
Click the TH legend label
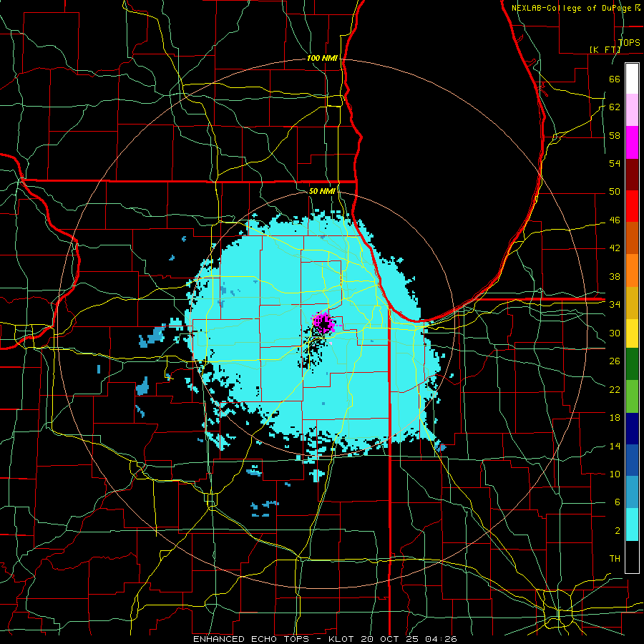click(x=615, y=559)
